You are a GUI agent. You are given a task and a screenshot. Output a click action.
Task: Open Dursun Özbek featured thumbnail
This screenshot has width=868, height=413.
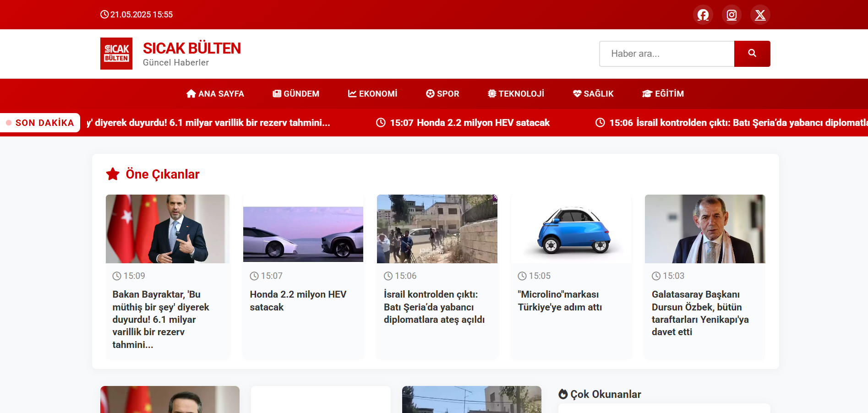click(705, 229)
